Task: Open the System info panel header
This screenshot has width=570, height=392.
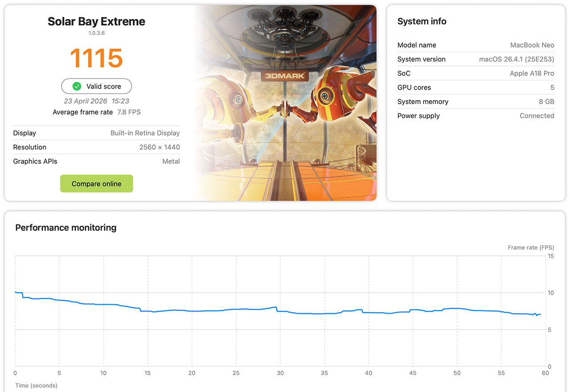Action: [x=422, y=21]
